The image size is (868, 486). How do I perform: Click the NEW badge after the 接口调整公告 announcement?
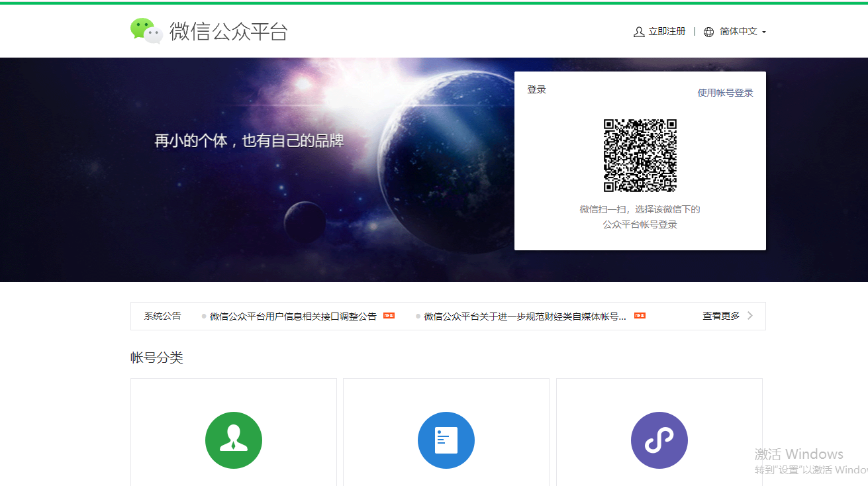tap(389, 316)
